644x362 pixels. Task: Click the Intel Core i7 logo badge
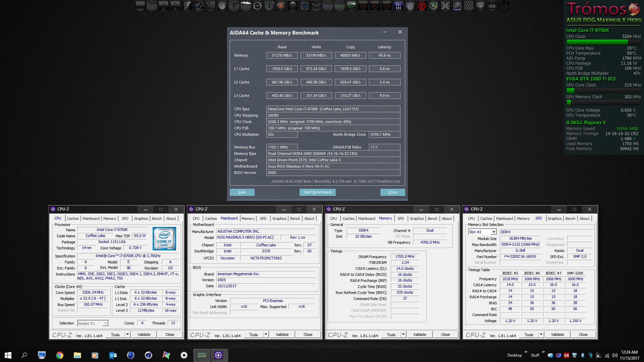[164, 239]
